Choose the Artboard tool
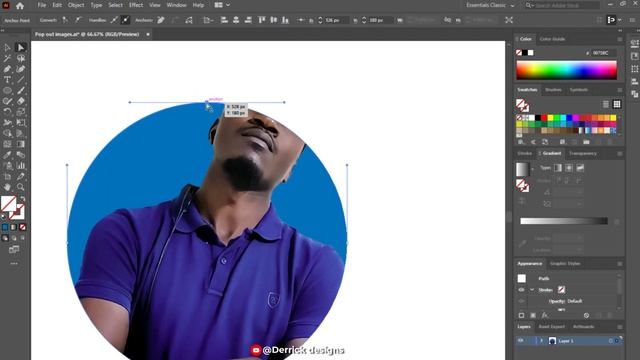The image size is (640, 360). pos(7,176)
